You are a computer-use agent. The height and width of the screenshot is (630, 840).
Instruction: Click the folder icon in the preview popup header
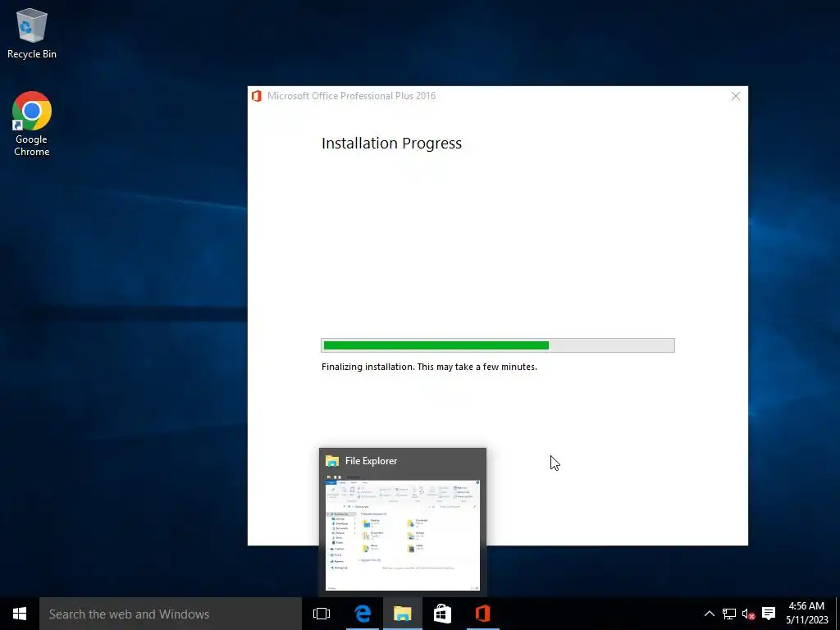pyautogui.click(x=332, y=461)
